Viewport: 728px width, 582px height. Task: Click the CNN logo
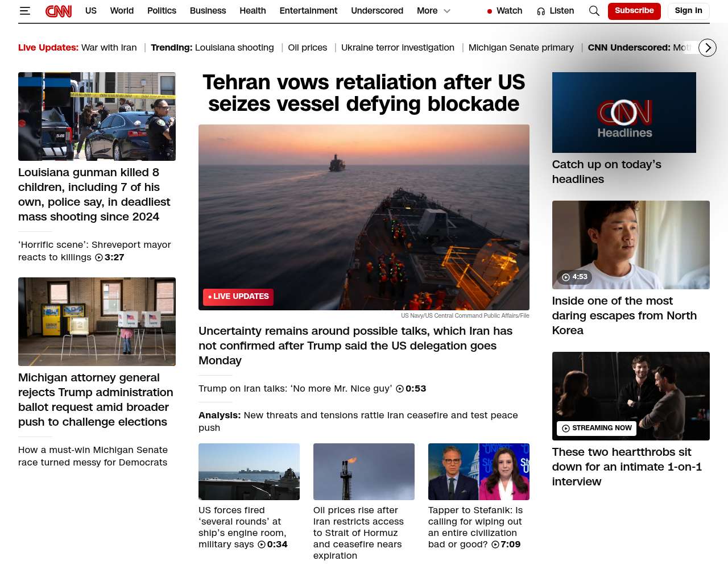pos(59,11)
